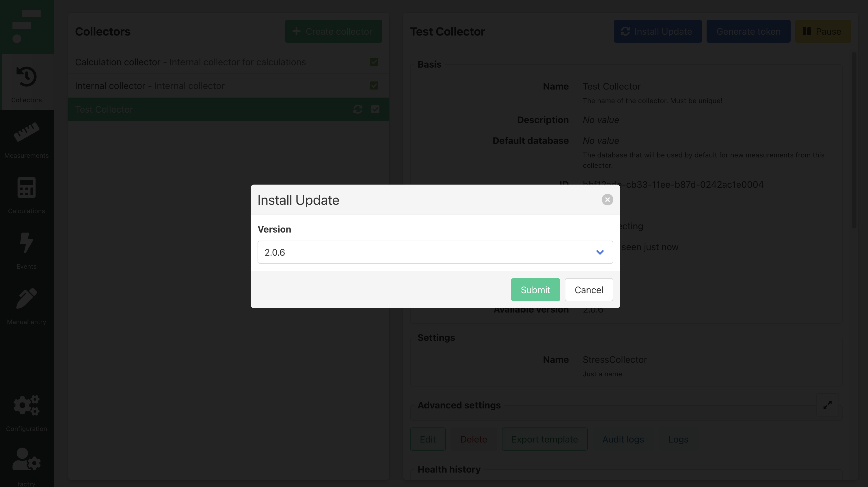Image resolution: width=868 pixels, height=487 pixels.
Task: Select the Internal collector row
Action: tap(228, 85)
